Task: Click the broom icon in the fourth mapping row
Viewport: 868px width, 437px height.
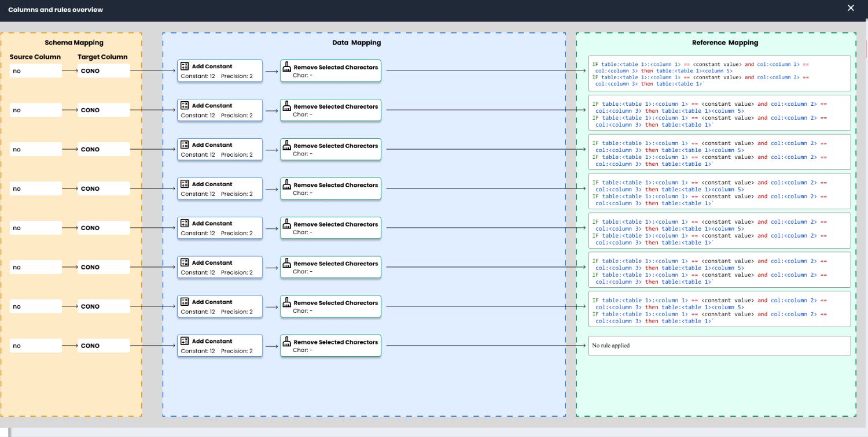Action: tap(286, 184)
